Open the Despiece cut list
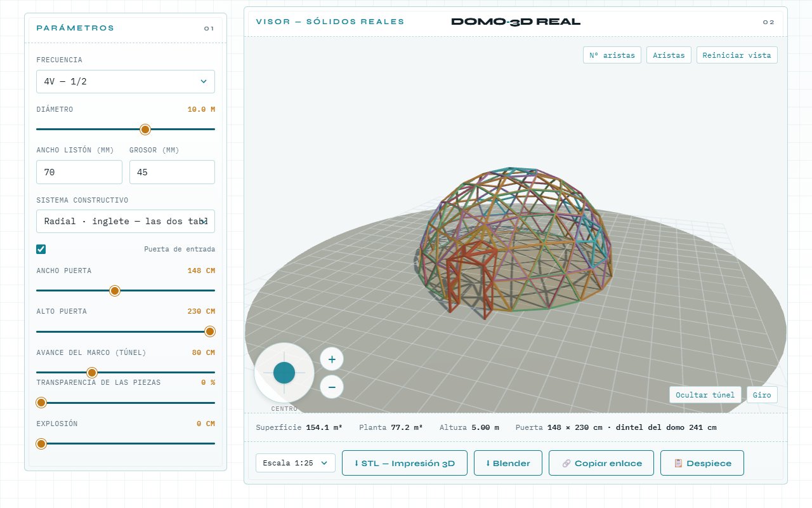 pos(702,463)
